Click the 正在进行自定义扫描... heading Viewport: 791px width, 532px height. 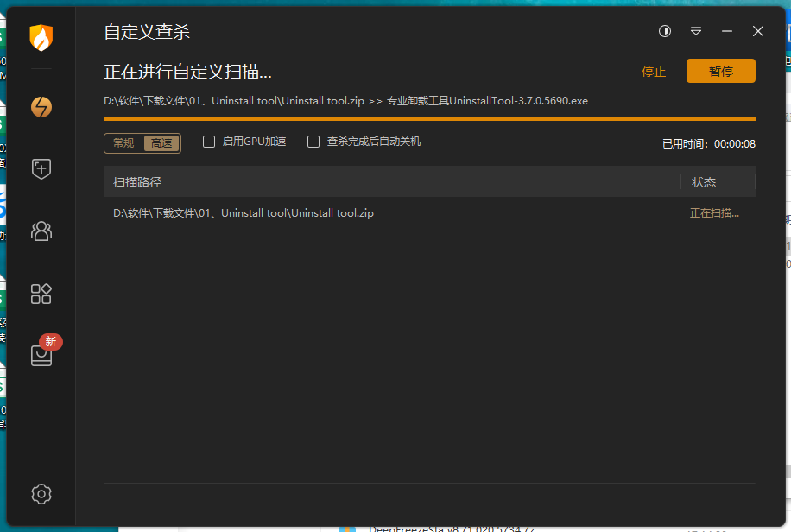(x=187, y=72)
